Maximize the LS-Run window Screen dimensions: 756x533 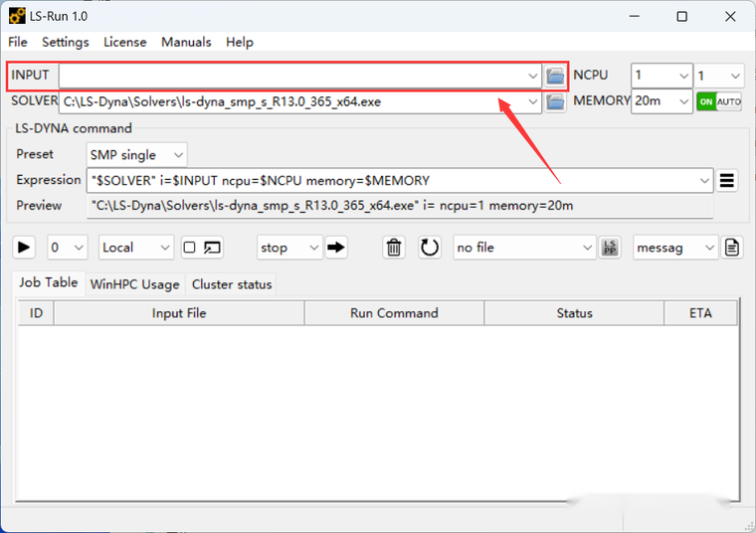point(681,16)
